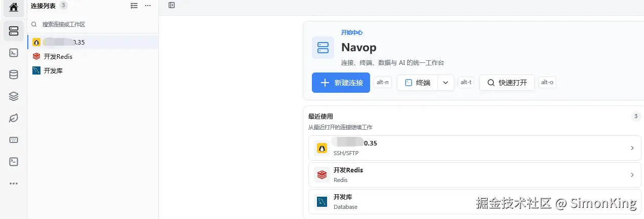Click the checklist icon in connection list header
This screenshot has width=644, height=219.
[134, 6]
